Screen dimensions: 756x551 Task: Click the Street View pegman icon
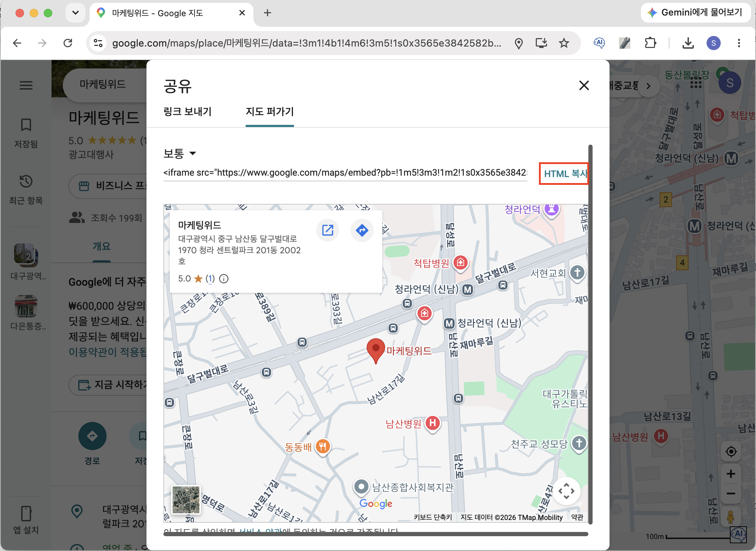point(731,517)
